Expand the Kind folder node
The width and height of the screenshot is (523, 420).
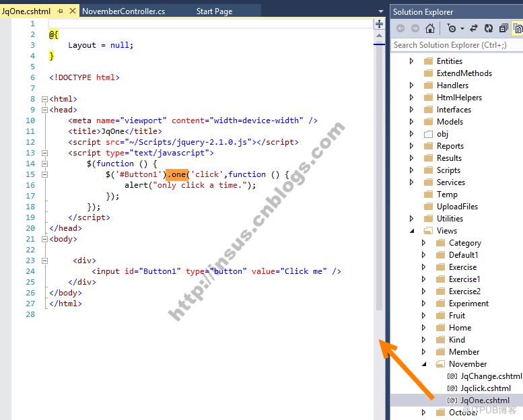click(423, 340)
